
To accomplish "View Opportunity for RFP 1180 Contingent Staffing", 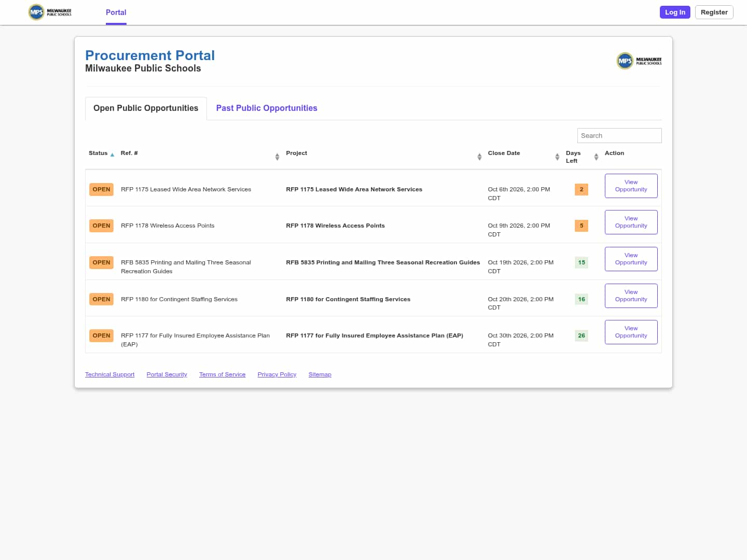I will point(631,296).
